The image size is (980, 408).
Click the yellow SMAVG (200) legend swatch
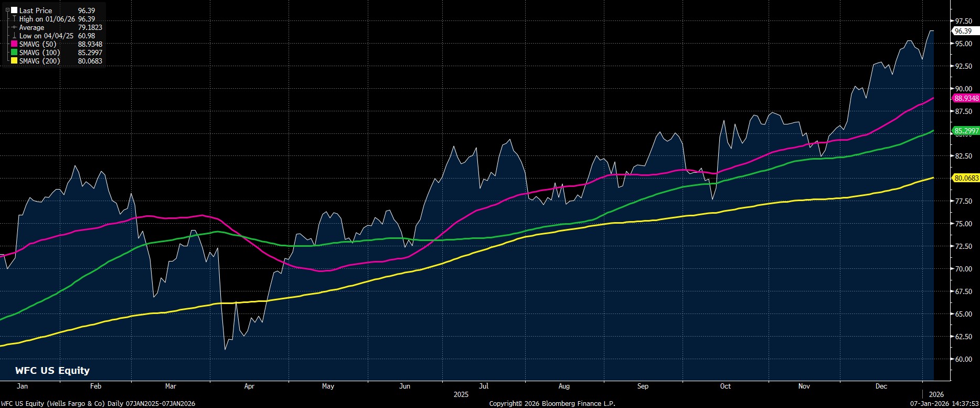pyautogui.click(x=14, y=61)
